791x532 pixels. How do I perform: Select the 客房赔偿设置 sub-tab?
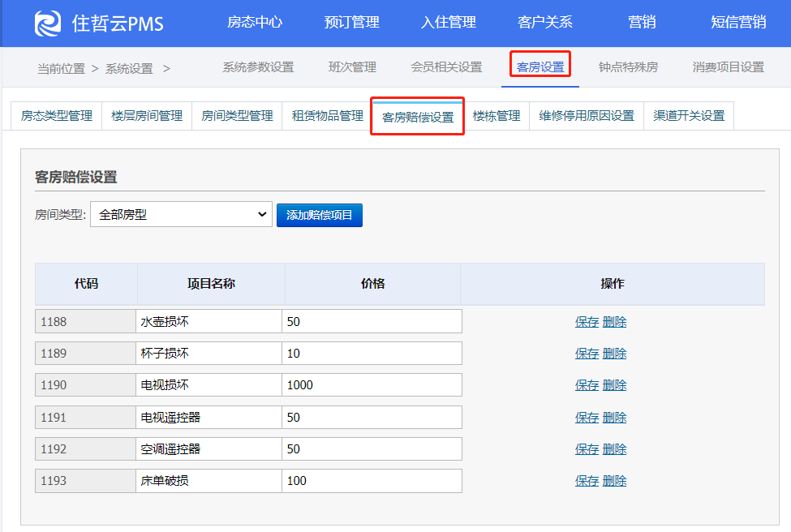pos(418,117)
